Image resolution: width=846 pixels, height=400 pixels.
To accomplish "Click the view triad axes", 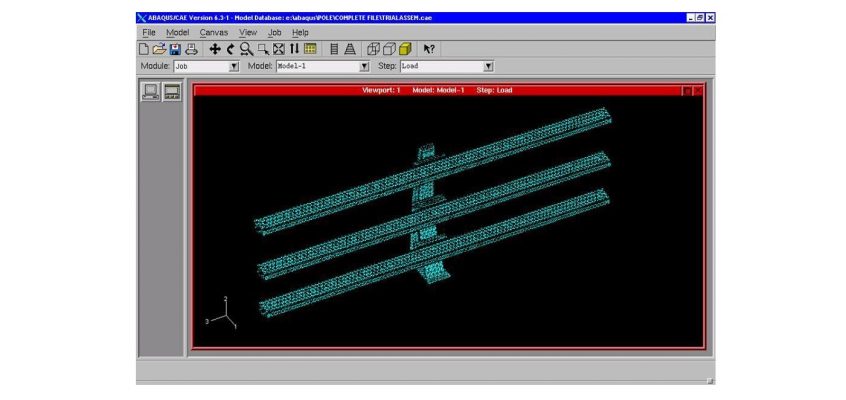I will click(223, 314).
